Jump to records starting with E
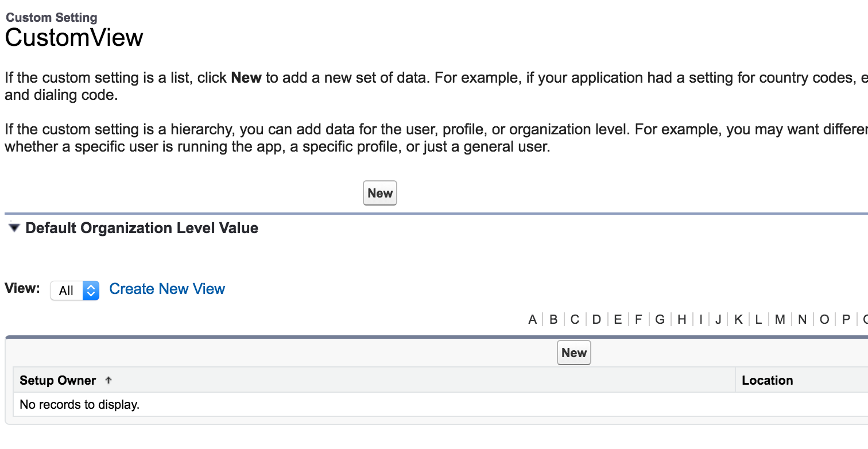 coord(618,319)
